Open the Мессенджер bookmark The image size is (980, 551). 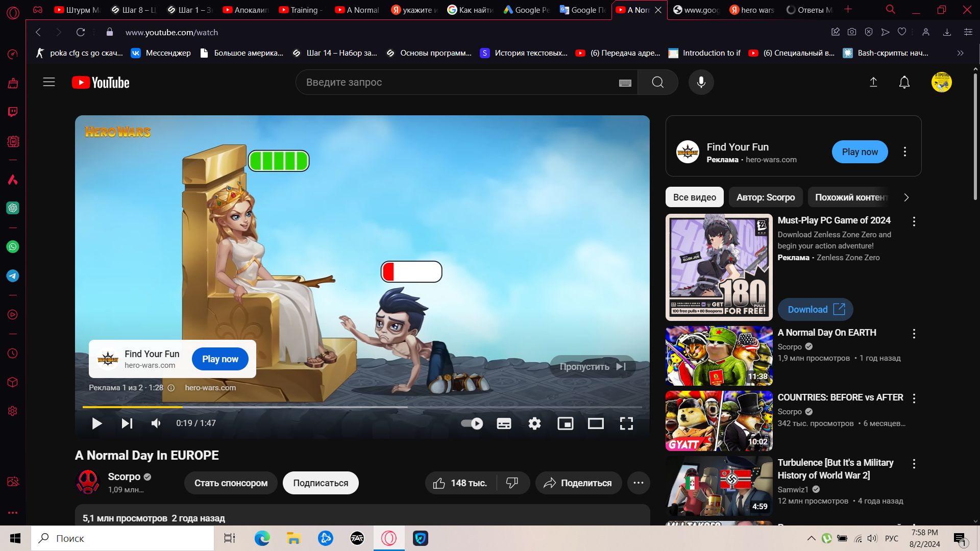(x=161, y=53)
